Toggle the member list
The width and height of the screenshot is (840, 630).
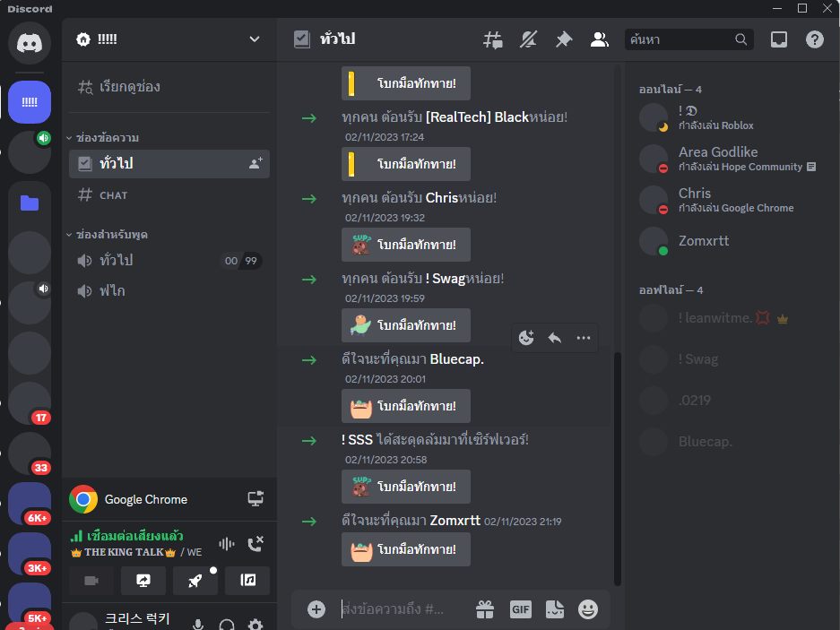tap(600, 39)
